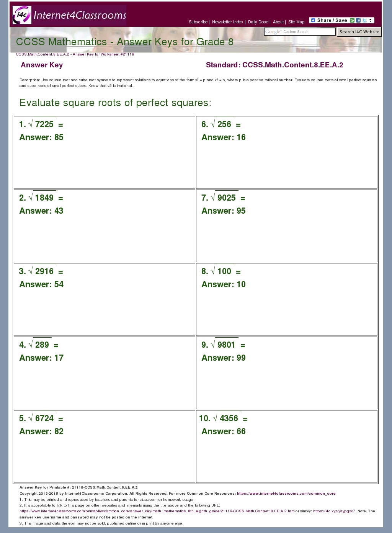Click the i4c logo icon
Viewport: 392px width, 533px height.
coord(22,15)
